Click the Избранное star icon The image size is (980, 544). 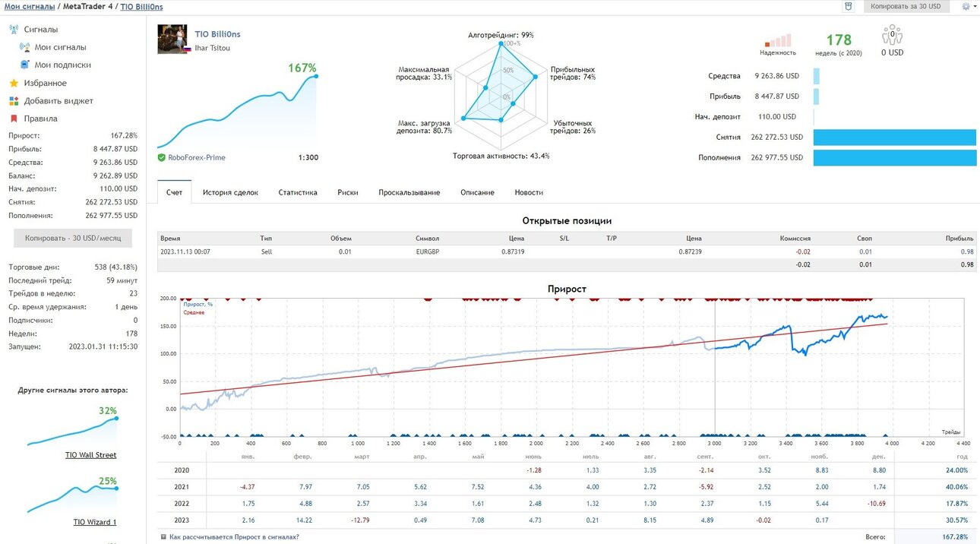tap(14, 84)
